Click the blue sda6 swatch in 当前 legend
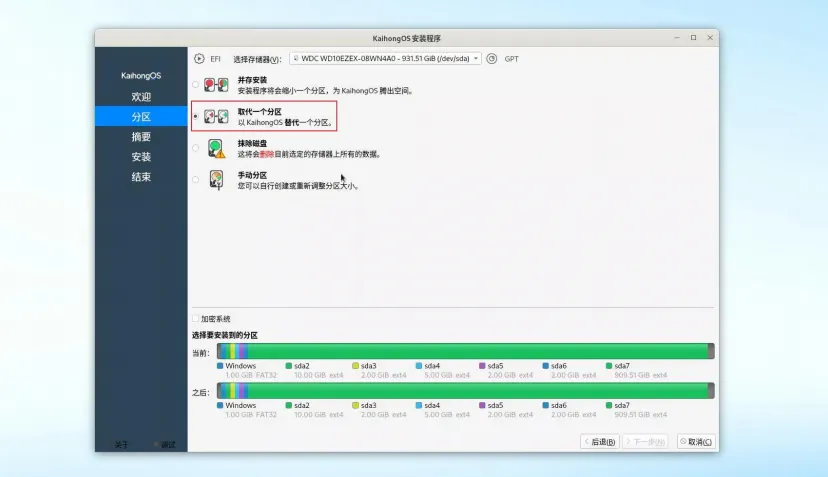Screen dimensions: 828x477 click(x=545, y=366)
